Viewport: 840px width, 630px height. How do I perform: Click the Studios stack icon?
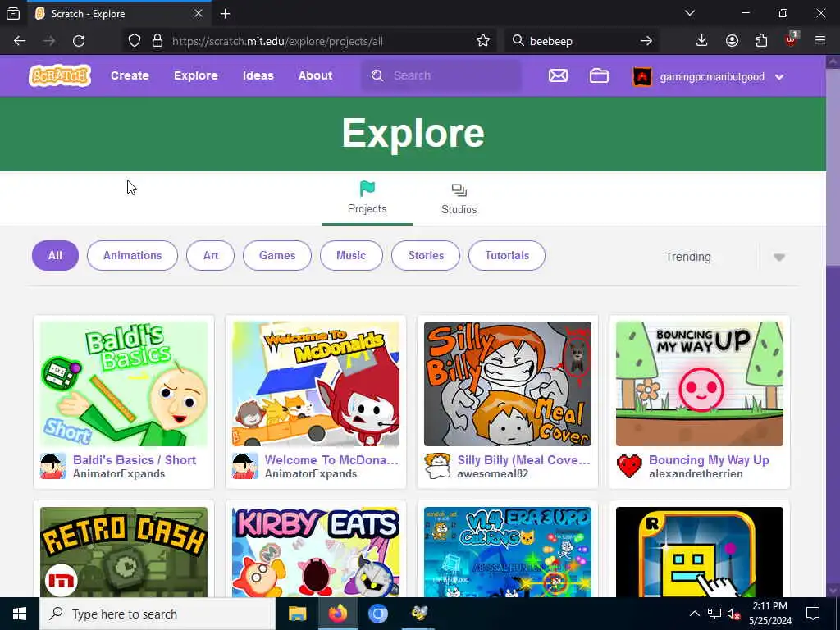point(459,190)
